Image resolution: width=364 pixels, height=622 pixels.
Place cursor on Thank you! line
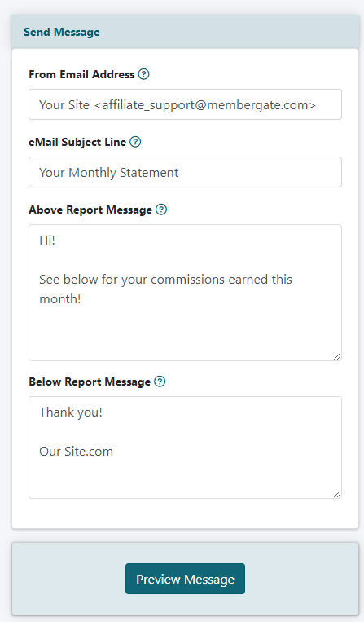coord(71,412)
